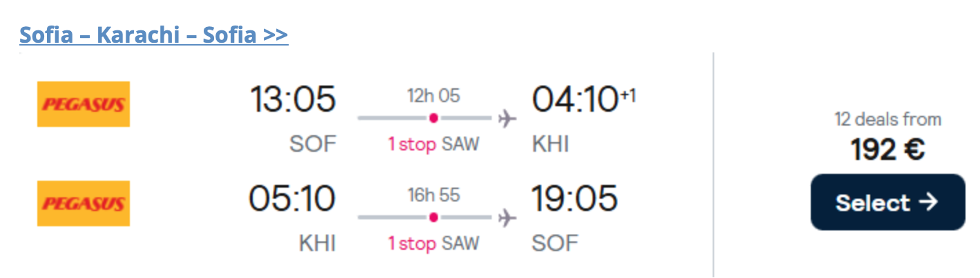Click the 04:10 arrival time at KHI
This screenshot has height=278, width=980.
pos(574,99)
